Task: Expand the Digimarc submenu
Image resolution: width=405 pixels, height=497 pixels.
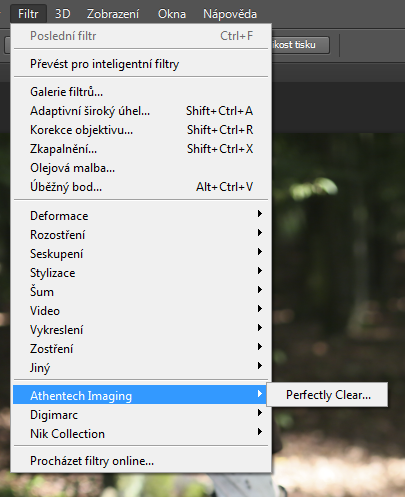Action: 141,415
